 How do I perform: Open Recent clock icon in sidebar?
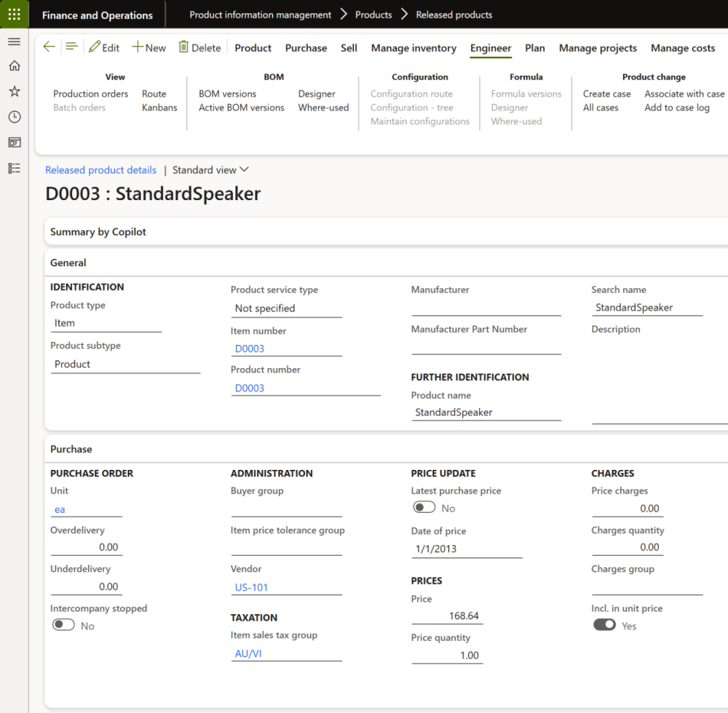tap(15, 117)
